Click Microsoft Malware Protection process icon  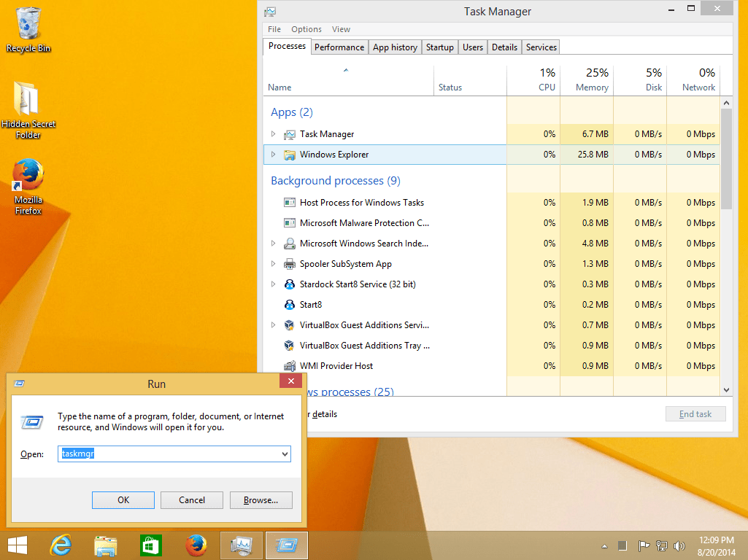pyautogui.click(x=289, y=223)
